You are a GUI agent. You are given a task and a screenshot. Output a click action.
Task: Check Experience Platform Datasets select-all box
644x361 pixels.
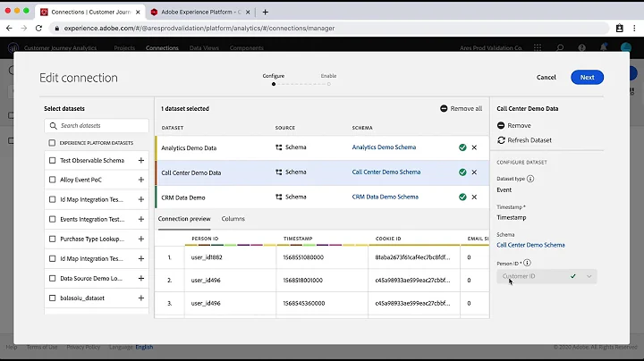(52, 143)
